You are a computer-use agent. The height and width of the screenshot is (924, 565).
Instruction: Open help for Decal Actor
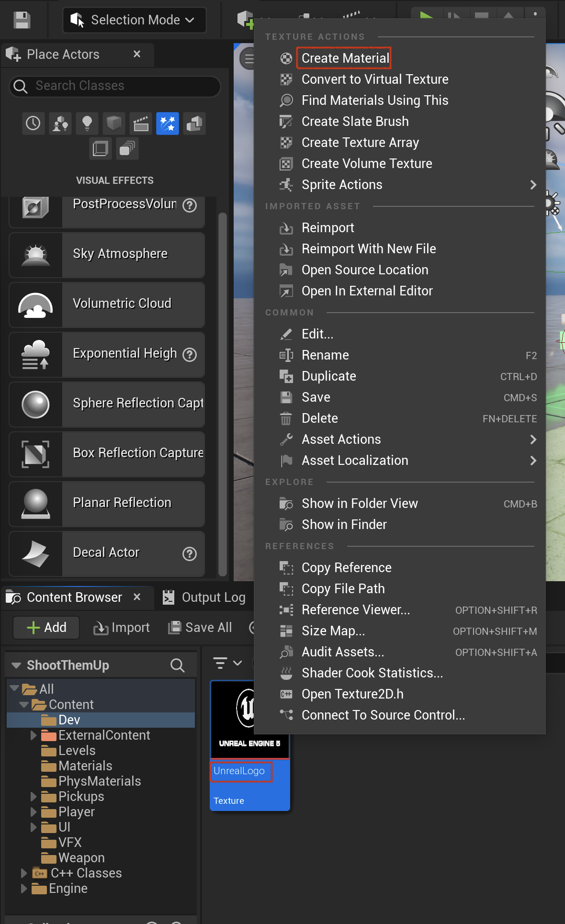click(x=190, y=554)
